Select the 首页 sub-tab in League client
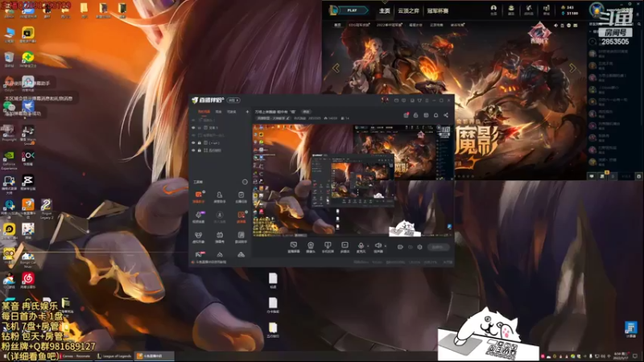 click(x=337, y=25)
